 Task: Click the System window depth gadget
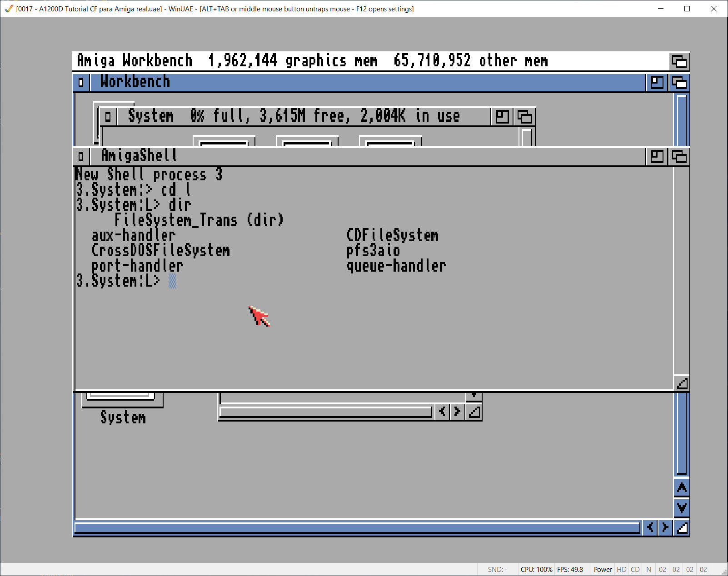pyautogui.click(x=524, y=117)
